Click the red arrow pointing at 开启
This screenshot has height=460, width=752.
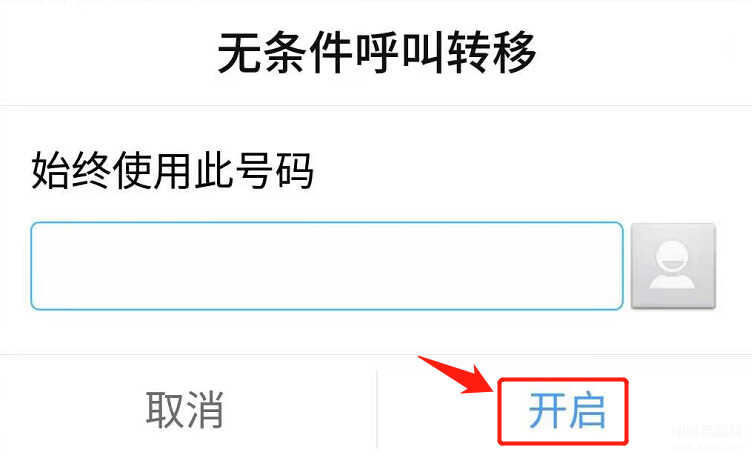click(x=456, y=375)
